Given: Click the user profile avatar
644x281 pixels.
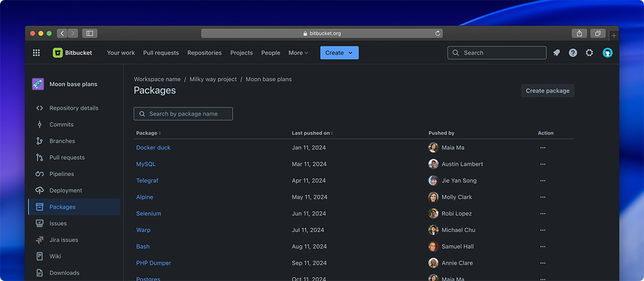Looking at the screenshot, I should click(607, 53).
